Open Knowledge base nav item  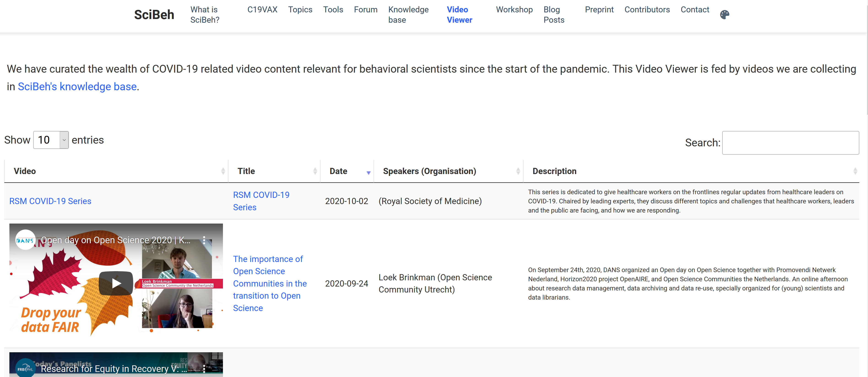408,15
